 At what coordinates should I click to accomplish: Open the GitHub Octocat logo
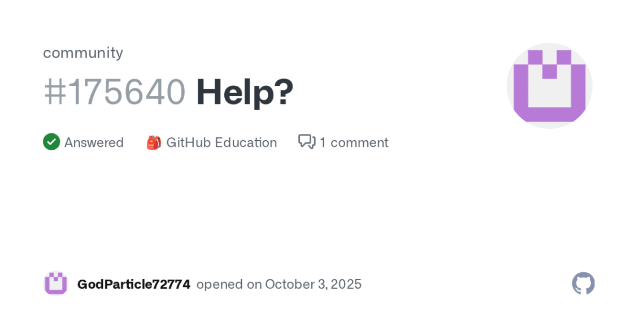[583, 284]
